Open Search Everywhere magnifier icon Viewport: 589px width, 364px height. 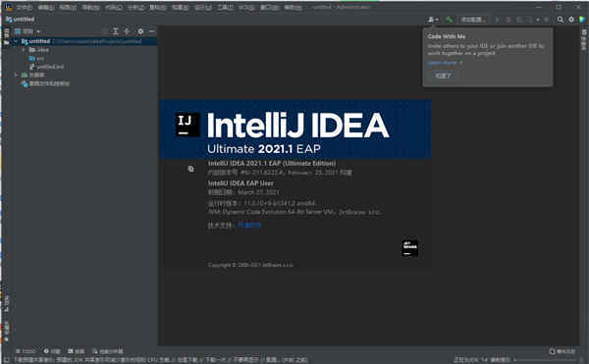tap(561, 20)
